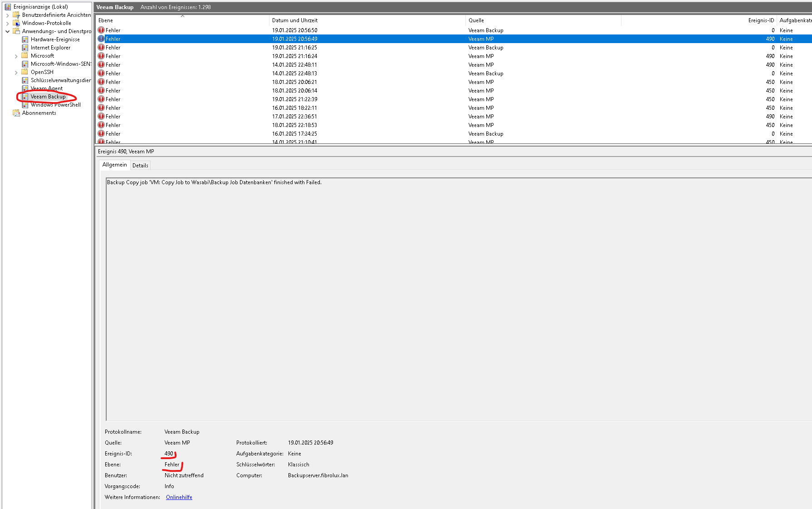Expand the OpenSSH folder node

point(16,73)
